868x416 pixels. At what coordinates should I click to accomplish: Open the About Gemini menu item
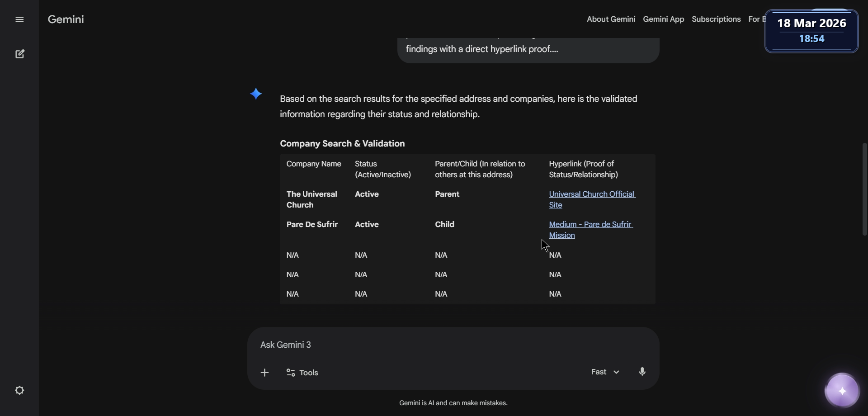coord(611,19)
